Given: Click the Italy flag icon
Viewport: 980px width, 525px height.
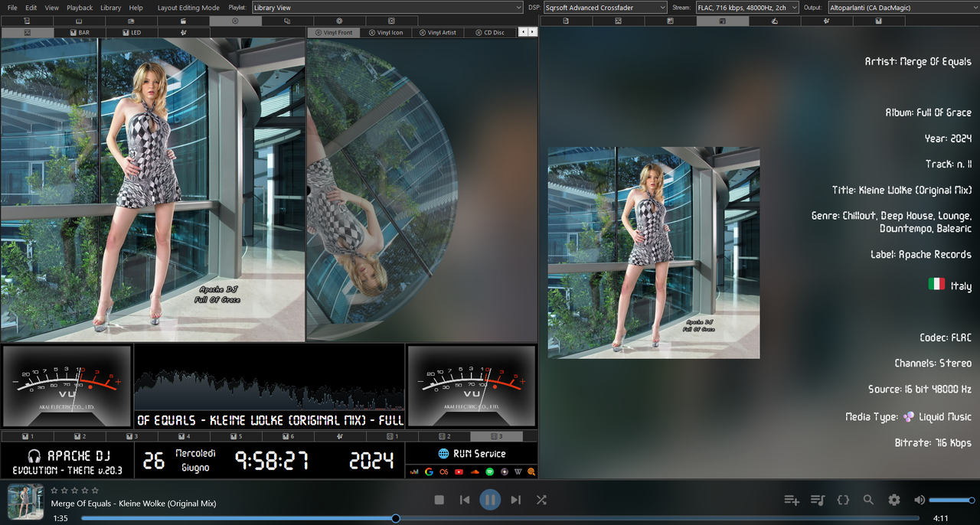Looking at the screenshot, I should tap(936, 284).
